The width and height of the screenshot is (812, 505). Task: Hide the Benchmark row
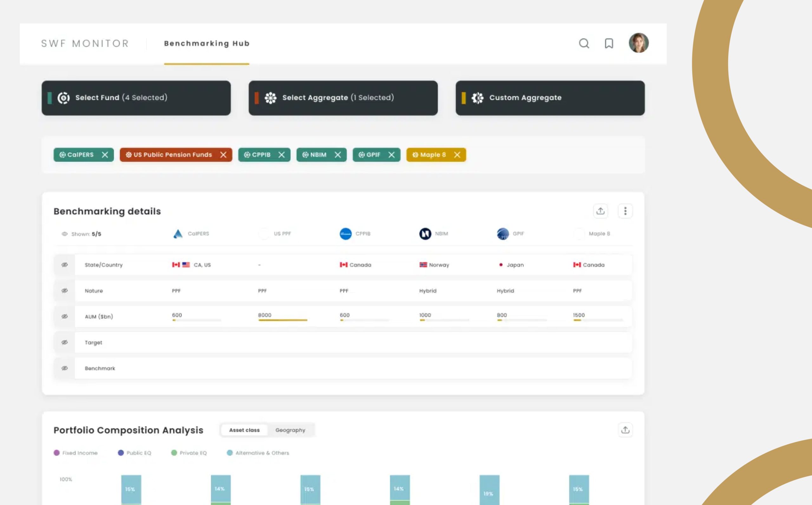point(64,368)
